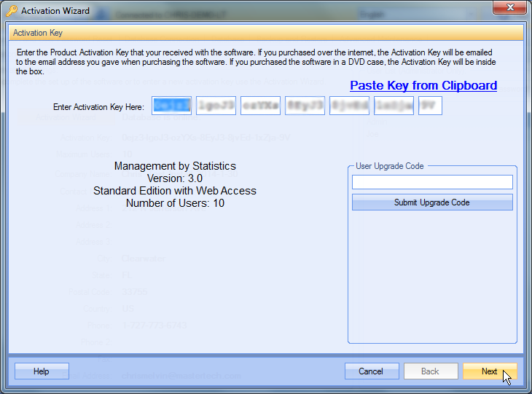Image resolution: width=532 pixels, height=394 pixels.
Task: Click the last short activation key box
Action: tap(430, 106)
